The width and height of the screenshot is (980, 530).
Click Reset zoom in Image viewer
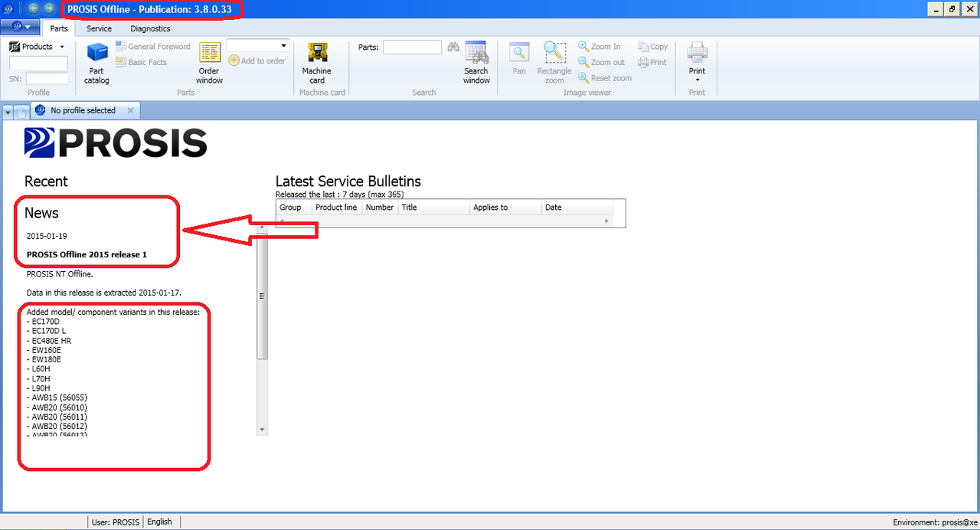tap(605, 78)
